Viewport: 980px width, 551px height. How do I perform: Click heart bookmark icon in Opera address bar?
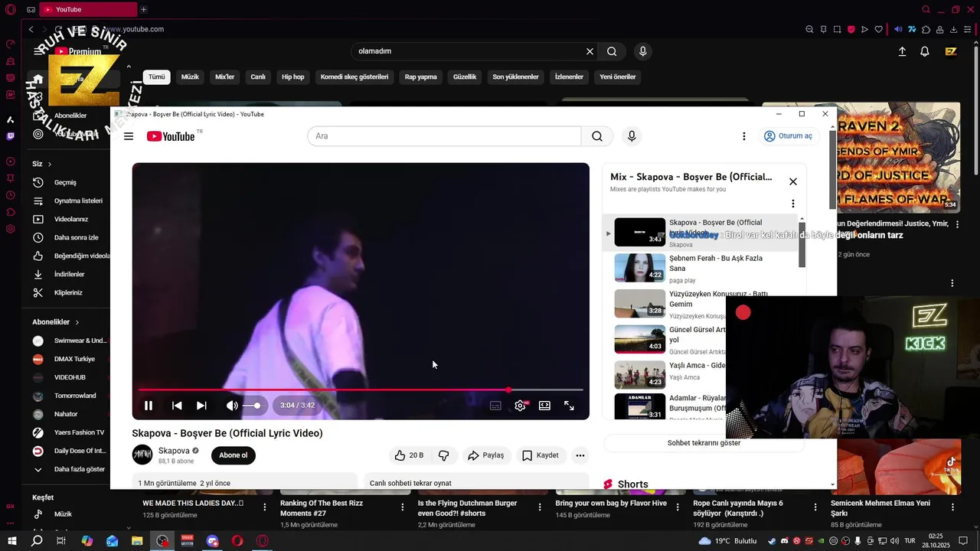(x=878, y=30)
